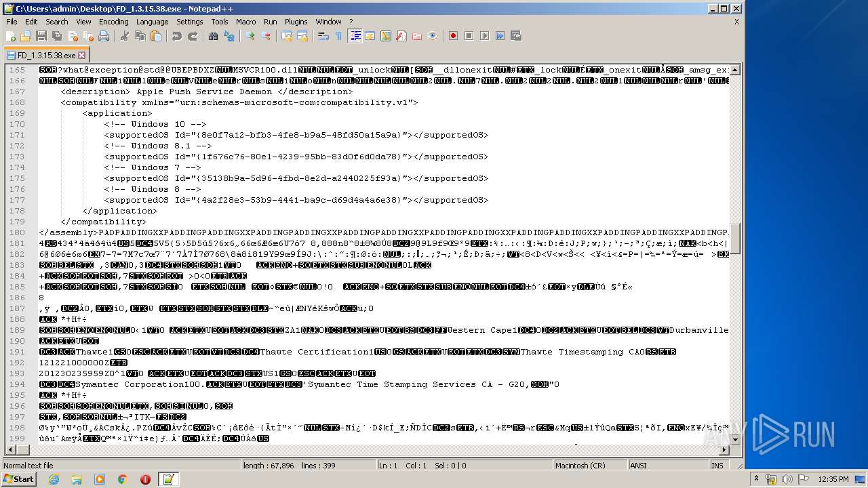Paste clipboard using Paste toolbar icon
Image resolution: width=868 pixels, height=488 pixels.
tap(155, 36)
